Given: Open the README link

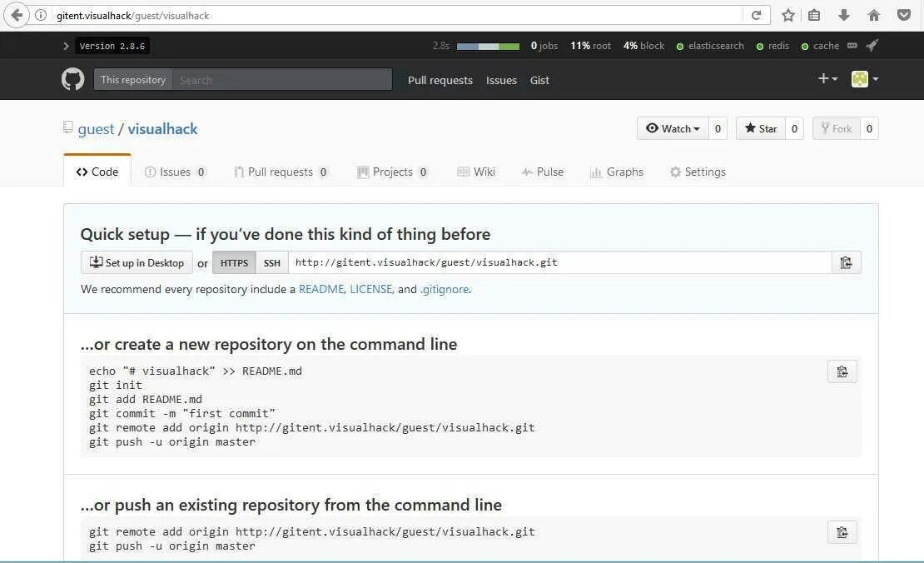Looking at the screenshot, I should [x=321, y=289].
